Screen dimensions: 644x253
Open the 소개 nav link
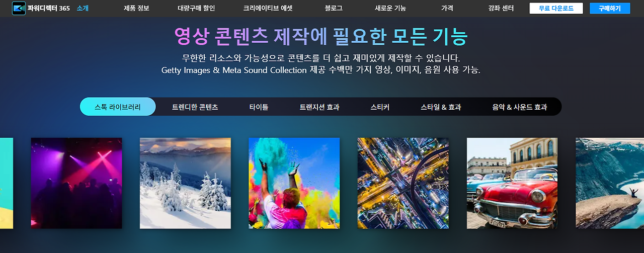pos(83,8)
